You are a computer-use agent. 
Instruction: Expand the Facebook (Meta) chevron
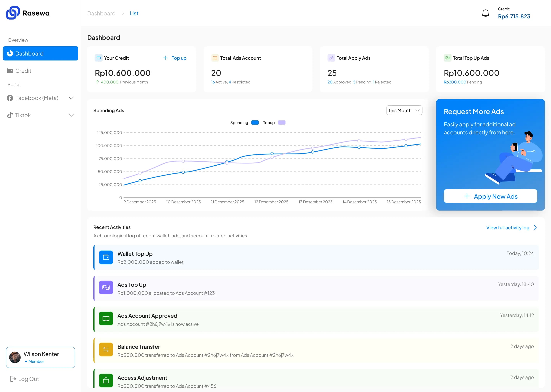(x=71, y=98)
